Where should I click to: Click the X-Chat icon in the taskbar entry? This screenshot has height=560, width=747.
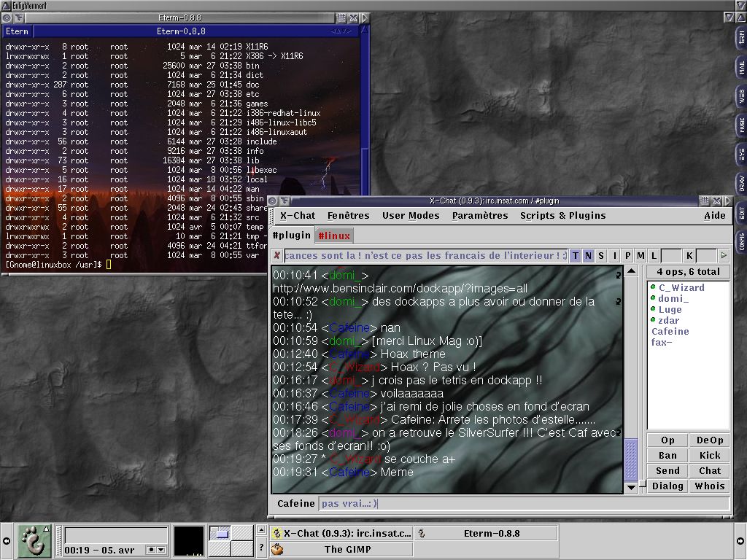(x=276, y=533)
